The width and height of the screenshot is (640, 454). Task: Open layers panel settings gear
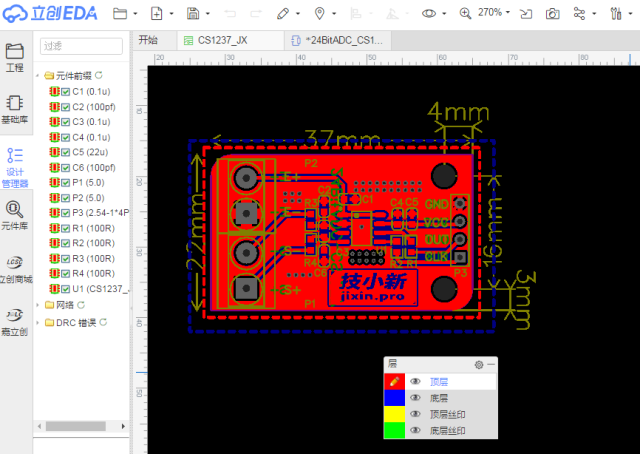coord(478,365)
